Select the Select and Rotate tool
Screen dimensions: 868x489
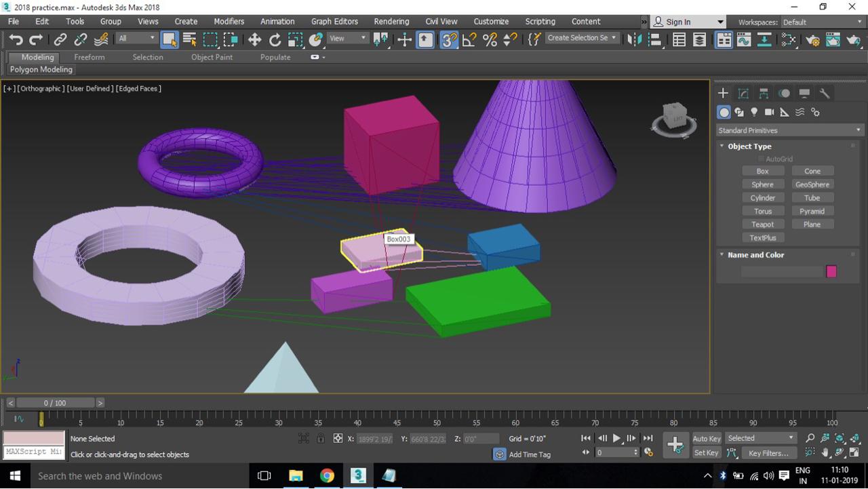(275, 39)
